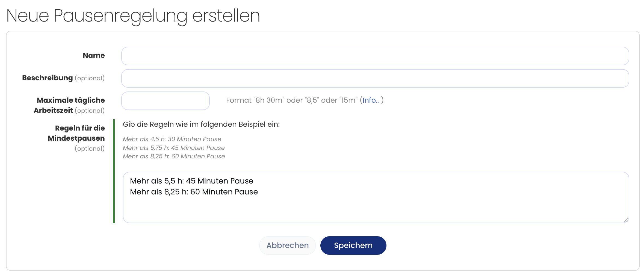Place cursor in the textarea's 5,5 h rule line
Viewport: 644px width, 272px height.
[191, 181]
